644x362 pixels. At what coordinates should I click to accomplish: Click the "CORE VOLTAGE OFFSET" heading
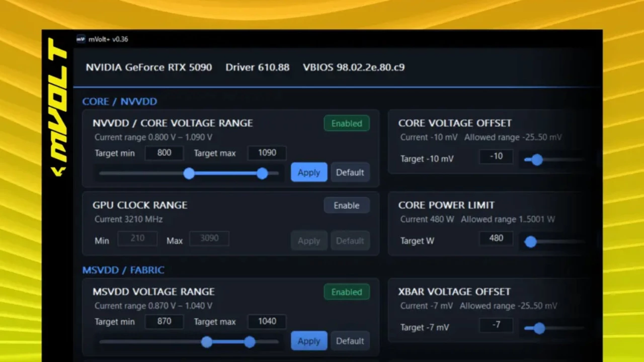pyautogui.click(x=455, y=123)
